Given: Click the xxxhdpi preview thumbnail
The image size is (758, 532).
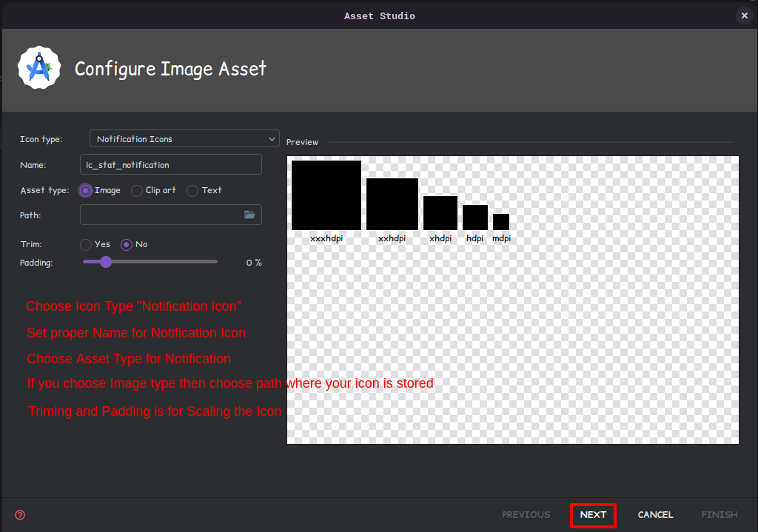Looking at the screenshot, I should point(326,195).
